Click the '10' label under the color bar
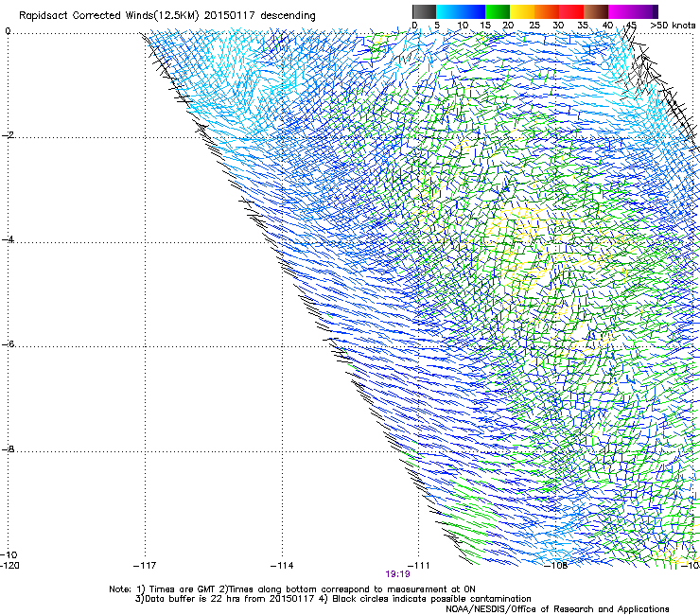This screenshot has width=700, height=615. point(463,26)
